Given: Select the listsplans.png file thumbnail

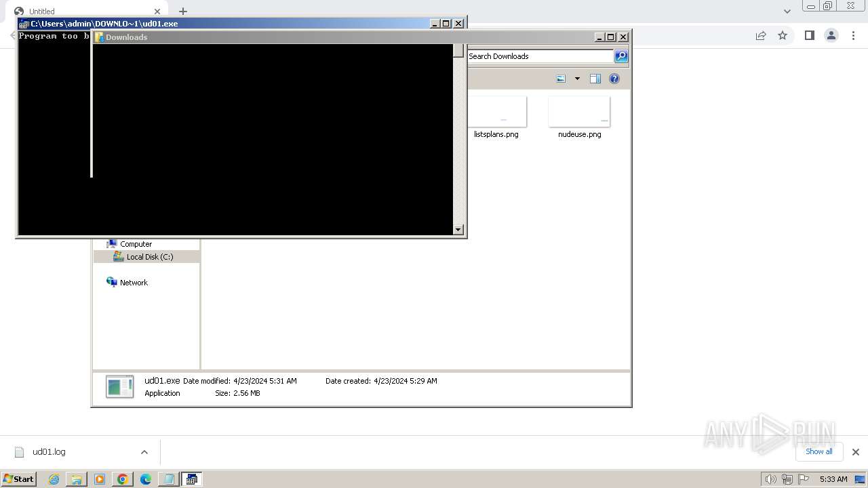Looking at the screenshot, I should (497, 112).
